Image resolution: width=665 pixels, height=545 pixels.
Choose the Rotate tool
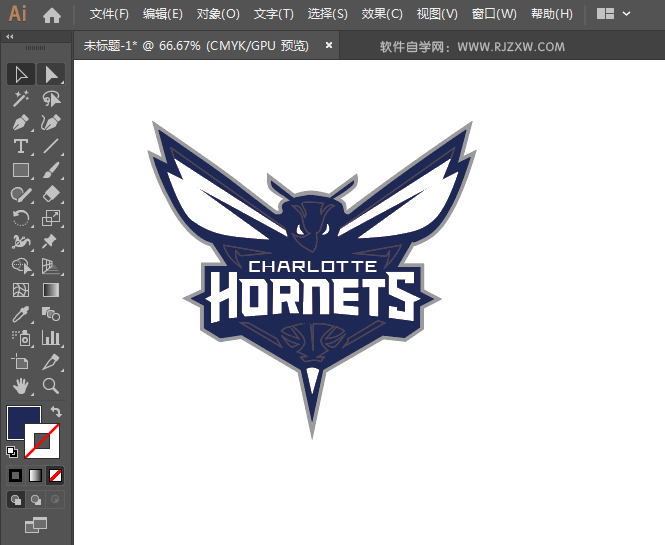coord(21,218)
